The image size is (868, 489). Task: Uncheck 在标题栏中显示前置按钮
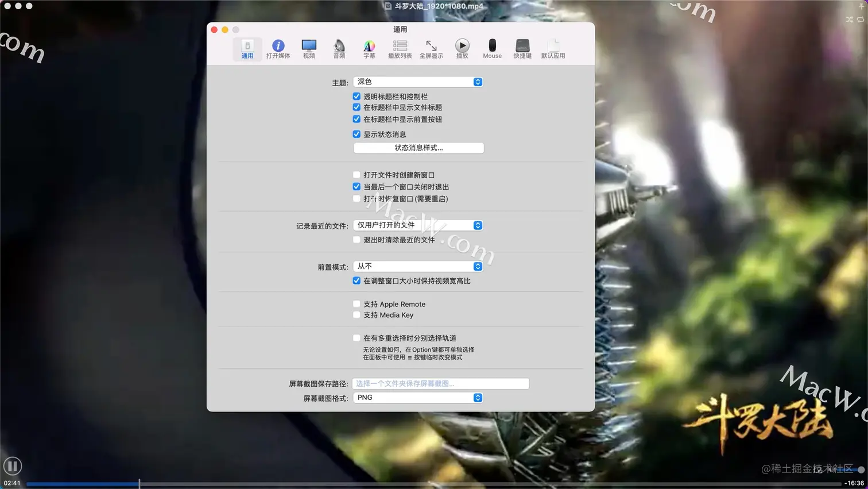coord(356,119)
